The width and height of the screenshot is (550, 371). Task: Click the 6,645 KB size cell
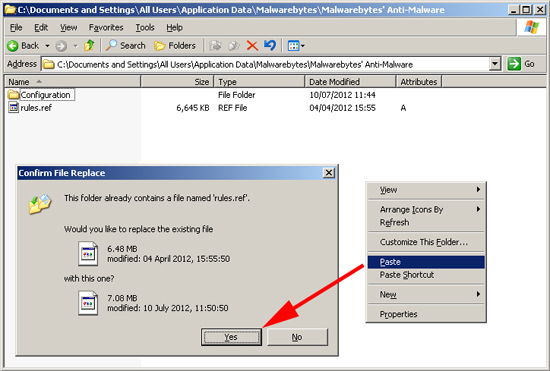point(193,108)
